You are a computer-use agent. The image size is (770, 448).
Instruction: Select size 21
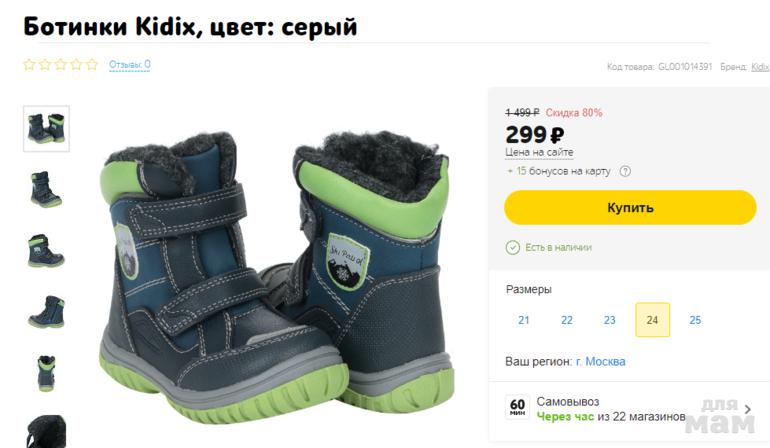(523, 320)
